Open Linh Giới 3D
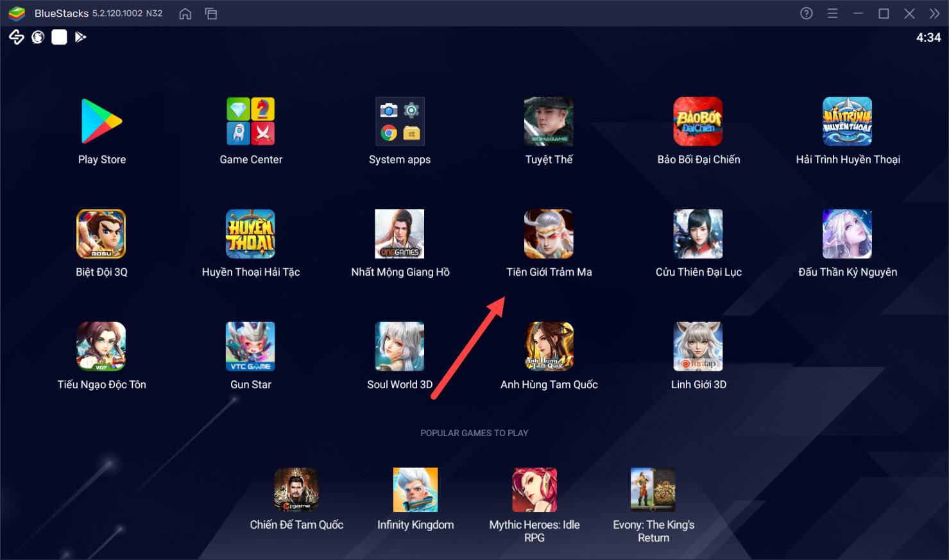The width and height of the screenshot is (949, 560). [698, 346]
